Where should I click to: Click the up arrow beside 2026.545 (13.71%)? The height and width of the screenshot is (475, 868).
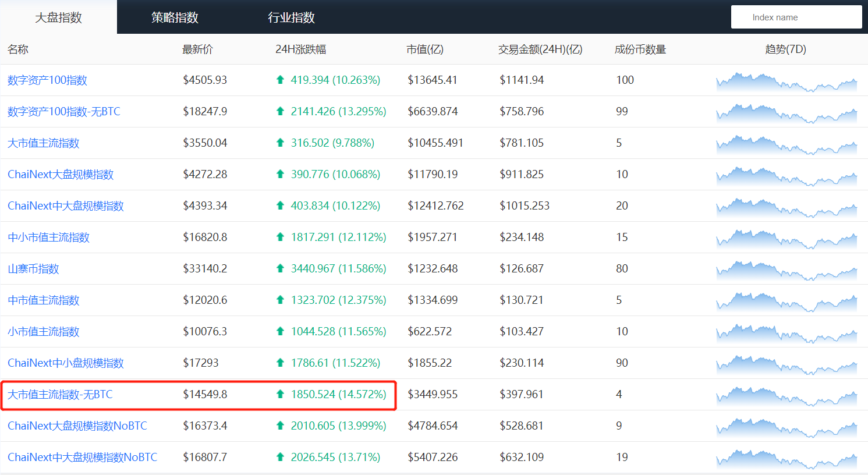[x=280, y=457]
